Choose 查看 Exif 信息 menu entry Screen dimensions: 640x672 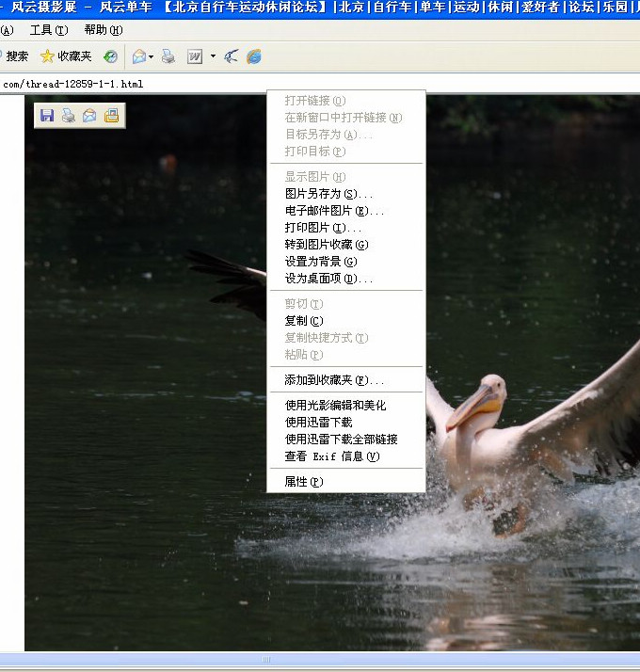coord(346,456)
